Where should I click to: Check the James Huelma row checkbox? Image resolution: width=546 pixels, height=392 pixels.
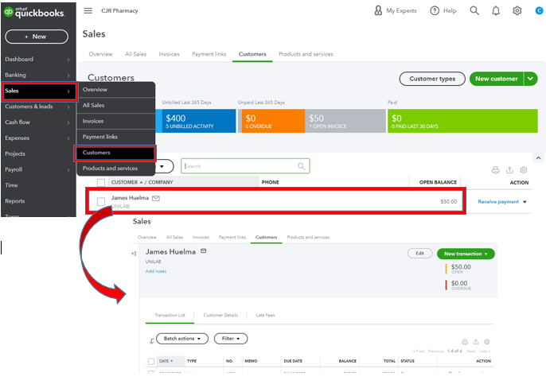coord(101,201)
